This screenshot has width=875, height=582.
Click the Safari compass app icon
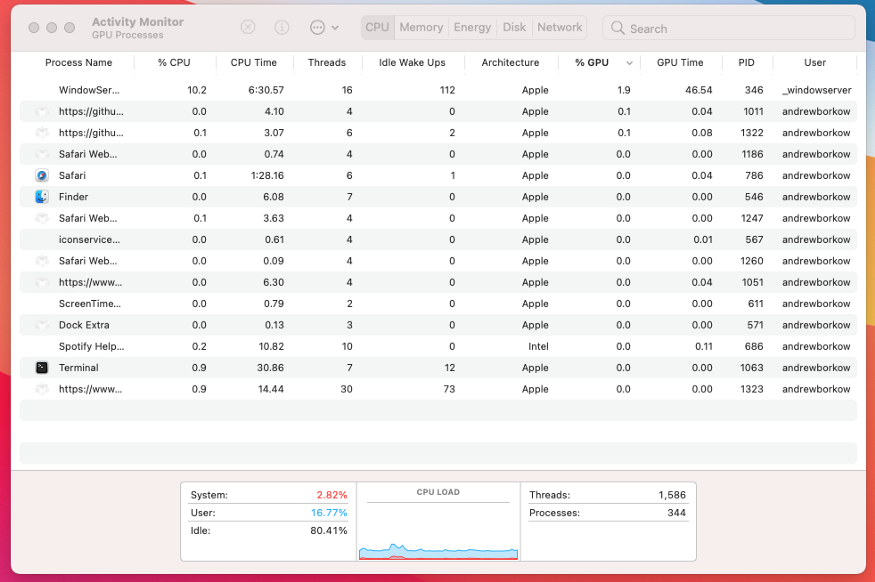42,175
